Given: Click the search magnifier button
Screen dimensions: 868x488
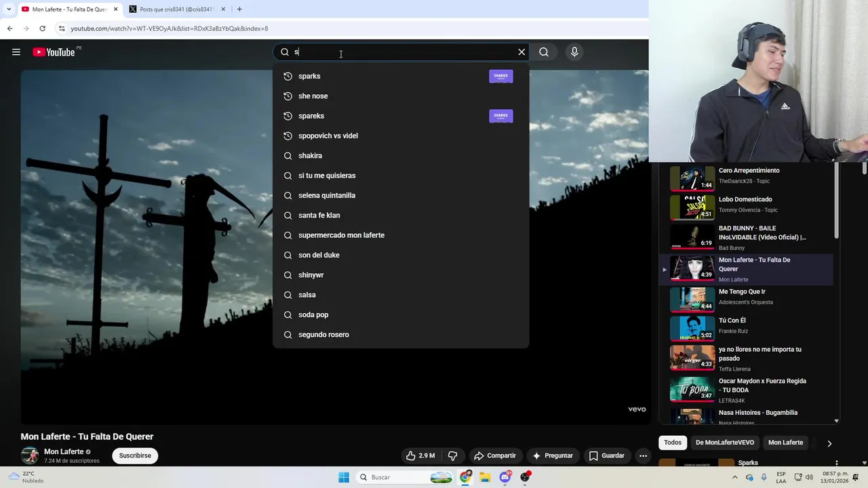Looking at the screenshot, I should tap(544, 52).
